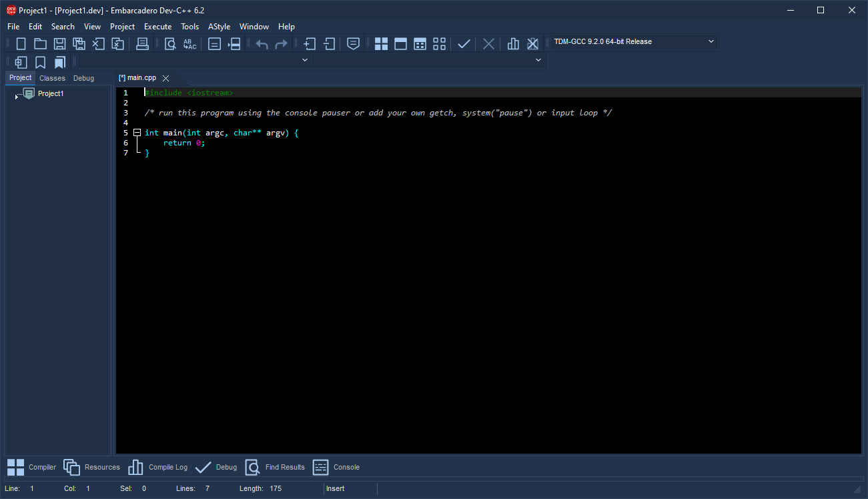Open the class browser dropdown

pos(305,59)
